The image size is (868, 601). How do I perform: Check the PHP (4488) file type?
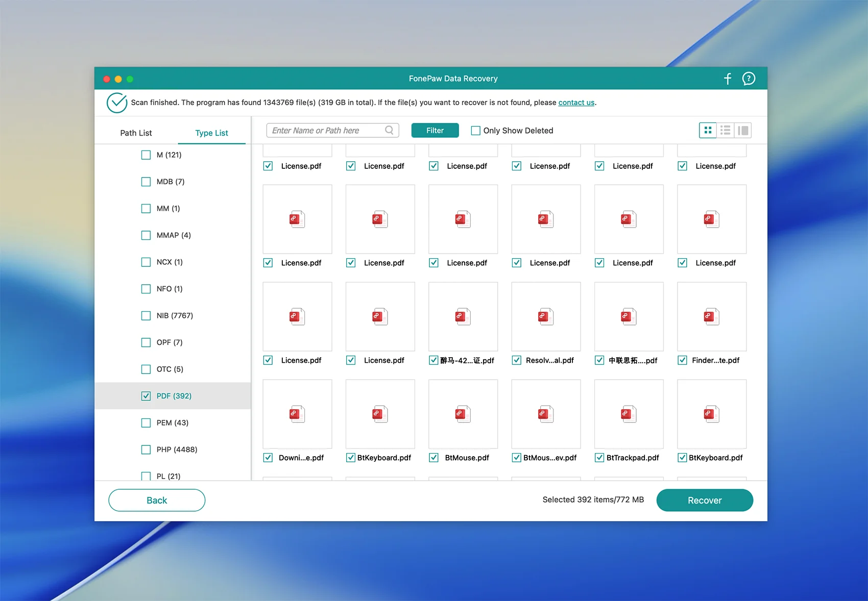click(146, 449)
